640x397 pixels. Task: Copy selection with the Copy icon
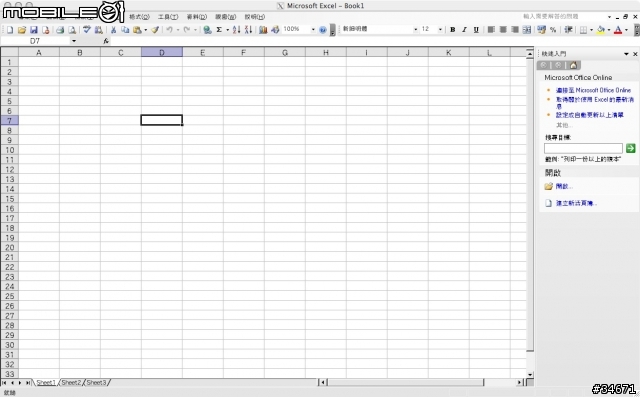click(125, 30)
